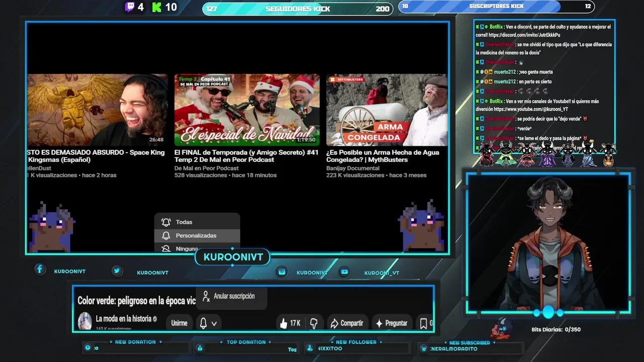Click the bookmark save icon
Screen dimensions: 644x362
click(x=424, y=323)
